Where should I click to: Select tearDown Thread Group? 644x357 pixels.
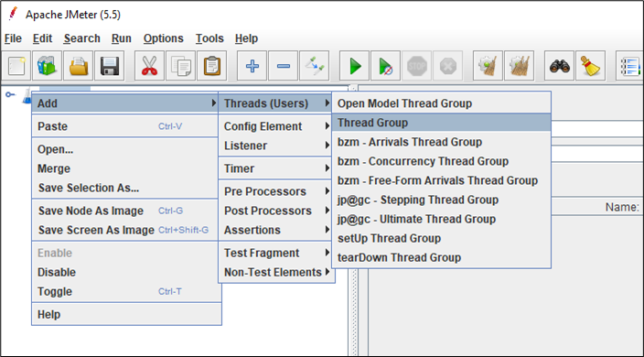coord(441,257)
